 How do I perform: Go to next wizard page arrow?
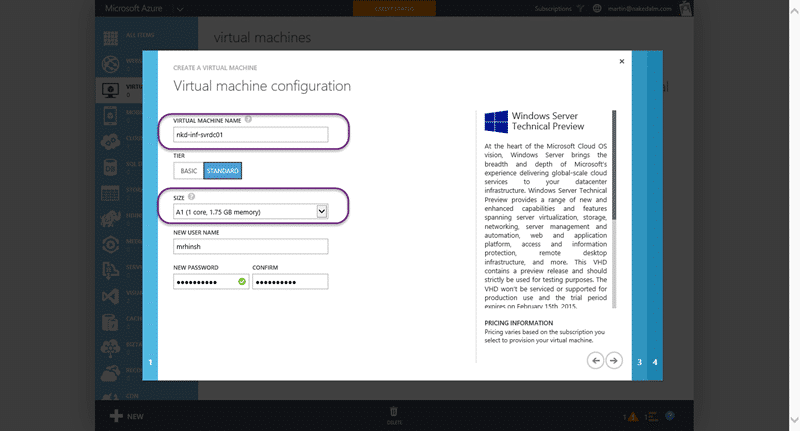coord(614,361)
